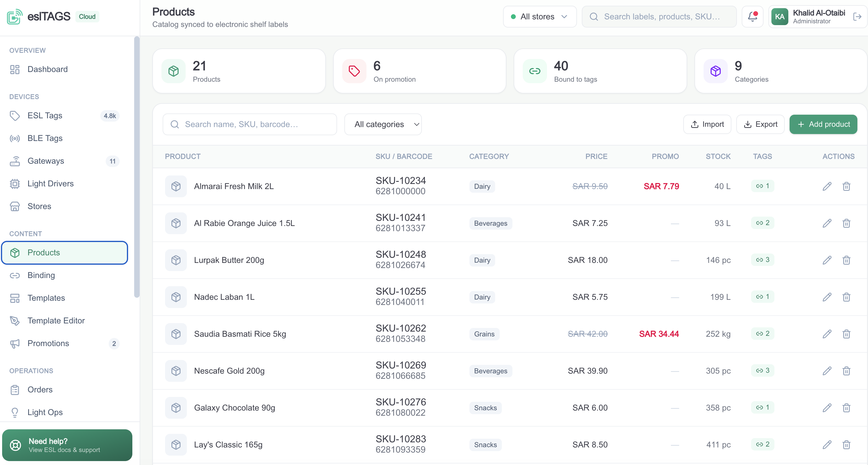Viewport: 868px width, 465px height.
Task: Click the tag count badge for Almarai Fresh Milk
Action: [762, 186]
